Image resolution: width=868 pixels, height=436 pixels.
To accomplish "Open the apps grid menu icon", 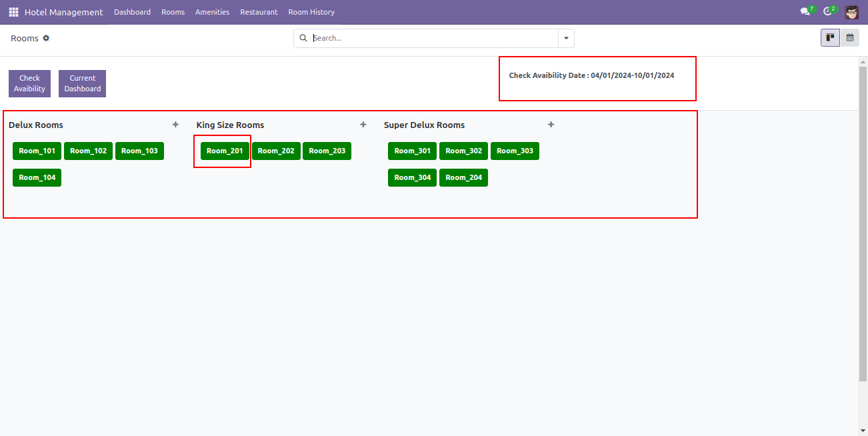I will [x=13, y=12].
